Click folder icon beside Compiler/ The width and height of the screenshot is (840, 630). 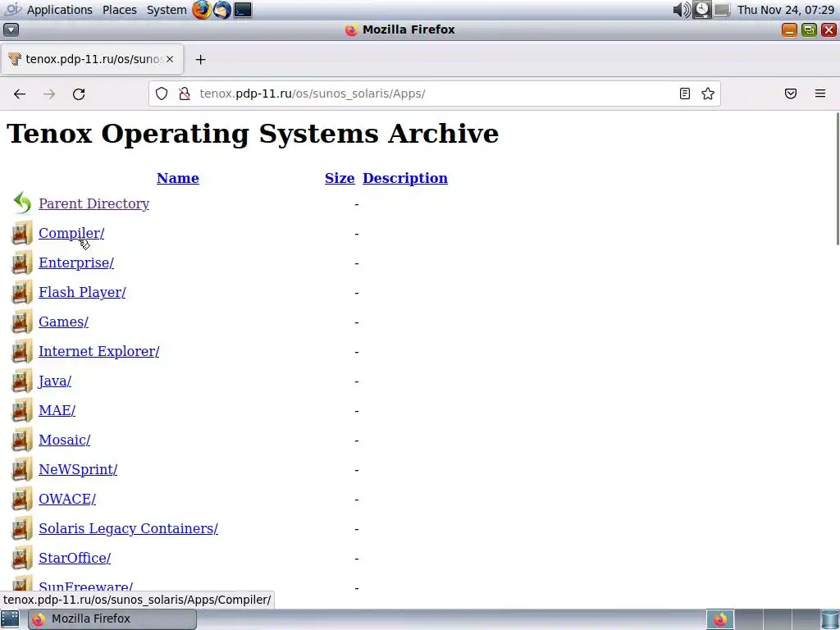(x=22, y=233)
